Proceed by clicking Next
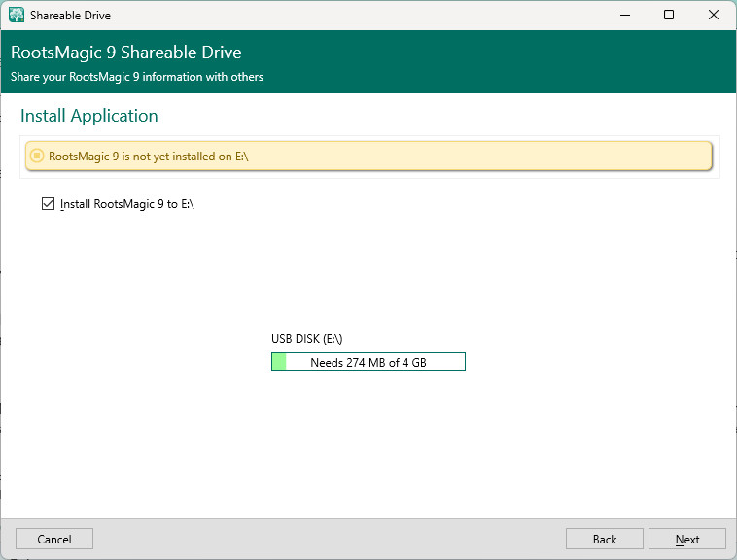This screenshot has width=737, height=560. [x=687, y=539]
